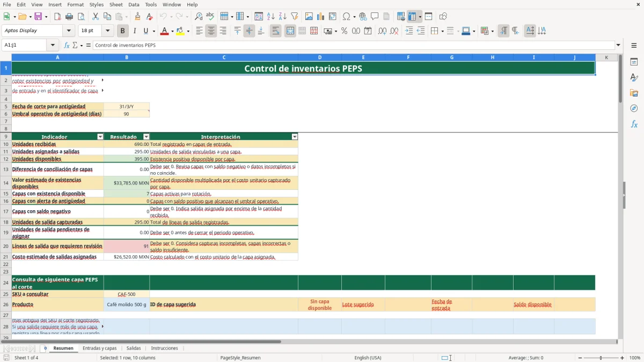Click the Save button in the toolbar

(38, 17)
